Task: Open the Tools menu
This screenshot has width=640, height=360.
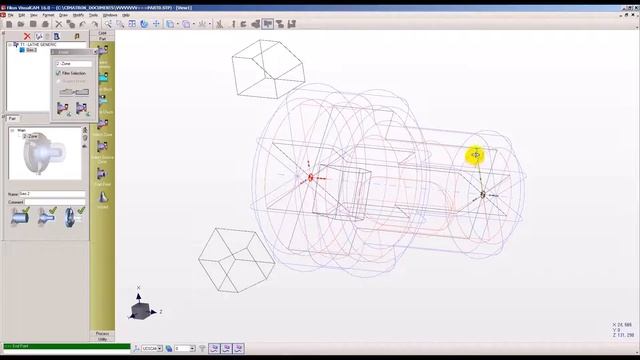Action: point(93,15)
